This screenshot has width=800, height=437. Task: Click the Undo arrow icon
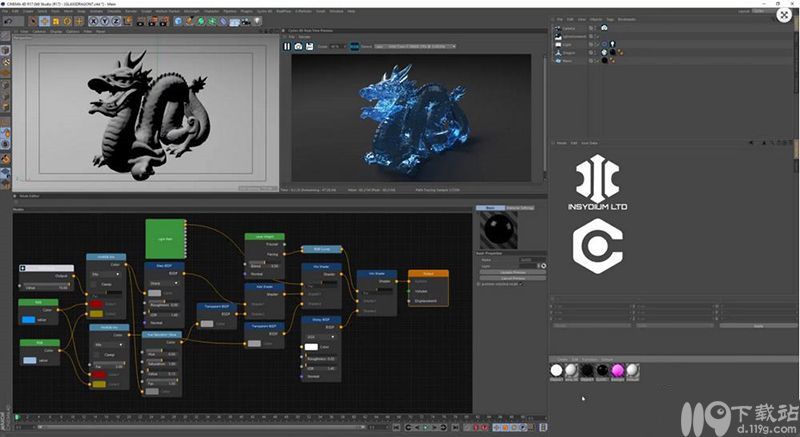[x=8, y=21]
